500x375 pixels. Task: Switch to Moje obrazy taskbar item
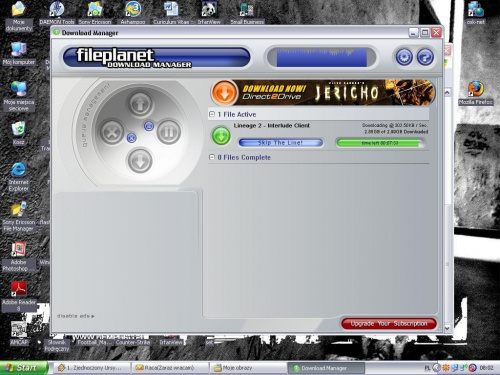(247, 368)
